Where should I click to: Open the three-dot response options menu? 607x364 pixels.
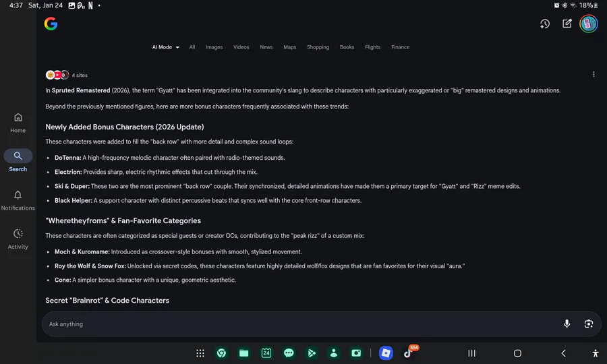tap(594, 74)
